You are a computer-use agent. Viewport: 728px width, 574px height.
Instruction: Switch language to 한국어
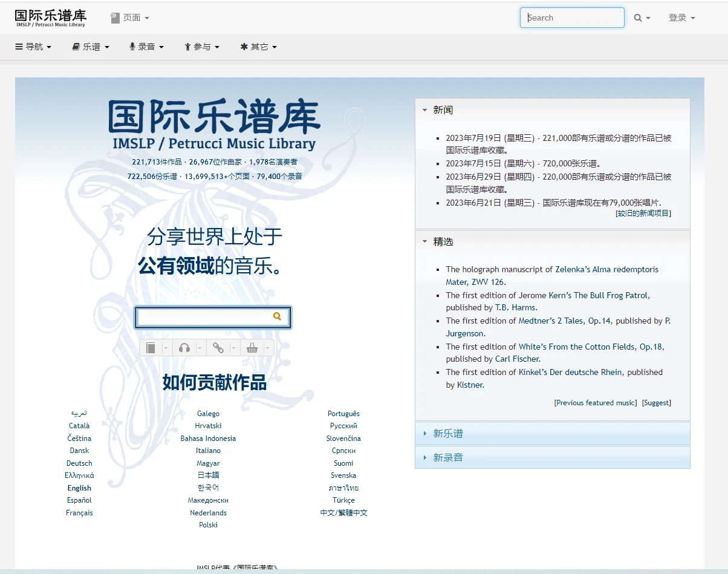click(x=208, y=488)
